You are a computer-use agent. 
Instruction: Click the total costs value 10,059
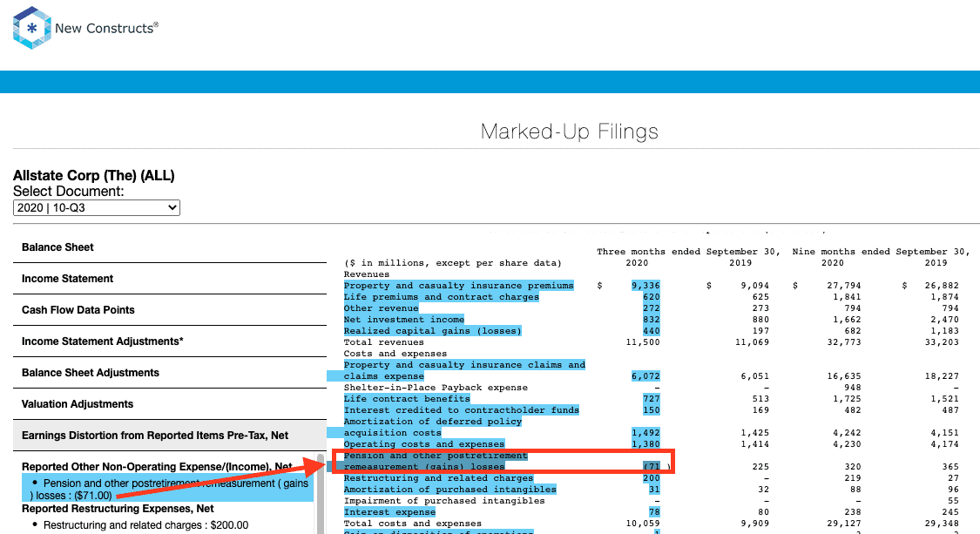(643, 524)
